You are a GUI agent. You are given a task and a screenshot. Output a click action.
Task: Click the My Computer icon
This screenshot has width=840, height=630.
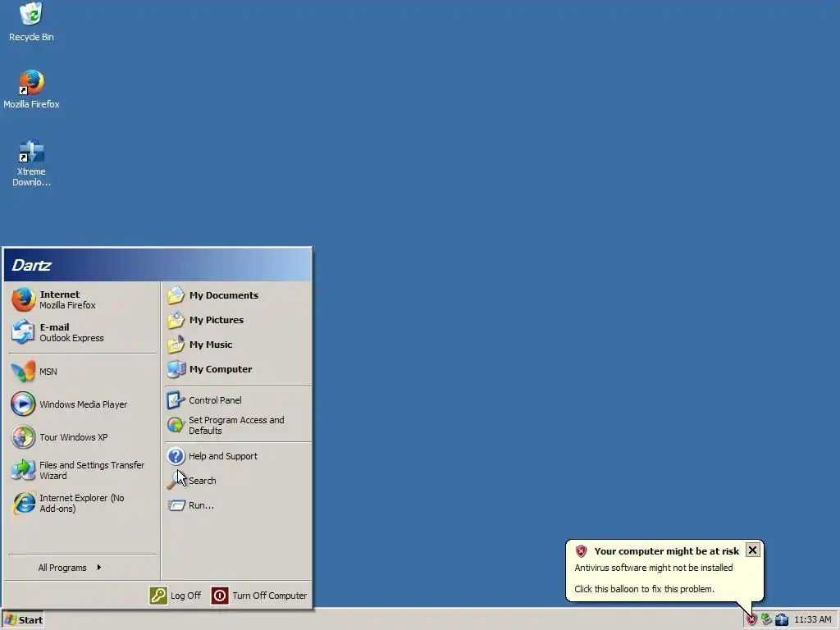(176, 369)
